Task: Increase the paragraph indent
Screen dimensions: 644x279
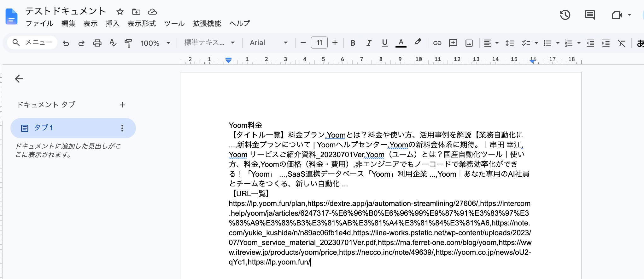Action: (606, 43)
